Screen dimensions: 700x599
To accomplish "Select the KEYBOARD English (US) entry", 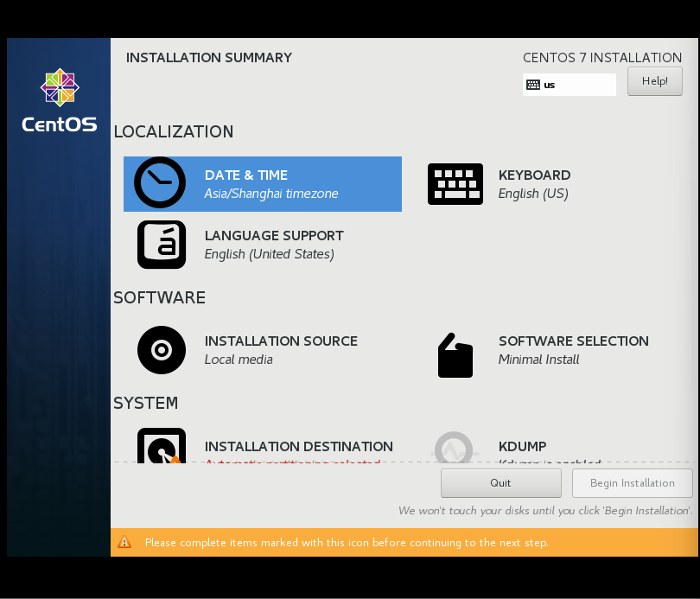I will coord(534,183).
